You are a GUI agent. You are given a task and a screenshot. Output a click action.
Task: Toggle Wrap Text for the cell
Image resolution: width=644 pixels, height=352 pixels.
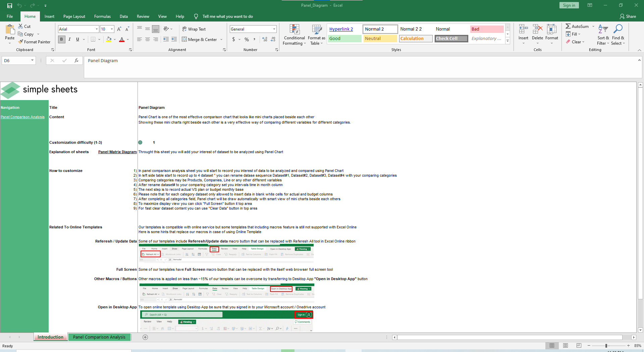[x=194, y=29]
